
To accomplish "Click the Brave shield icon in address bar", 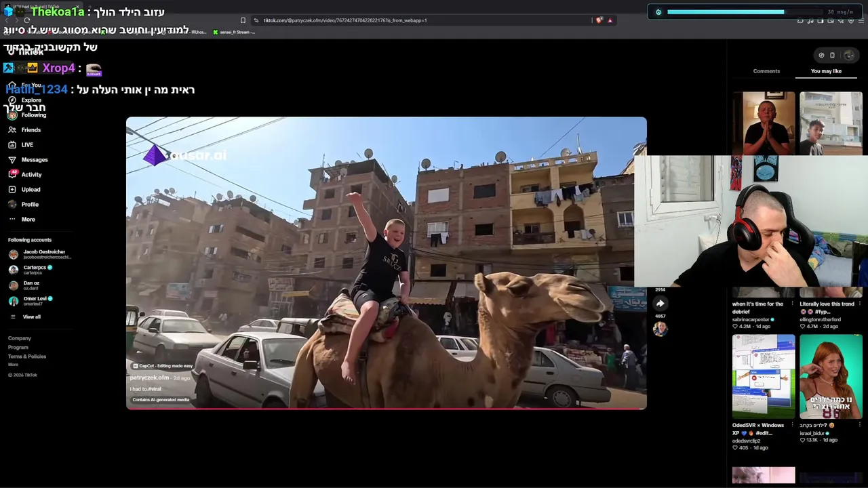I will (x=599, y=20).
